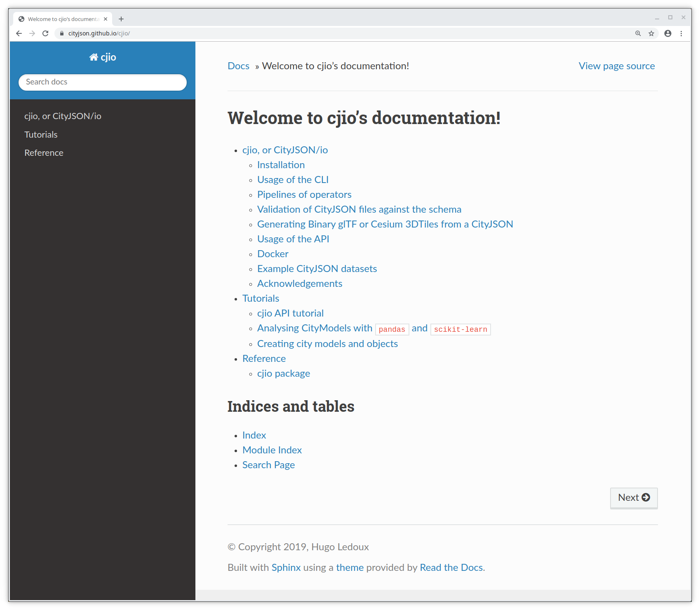Open the Module Index link
The width and height of the screenshot is (700, 610).
click(x=272, y=450)
